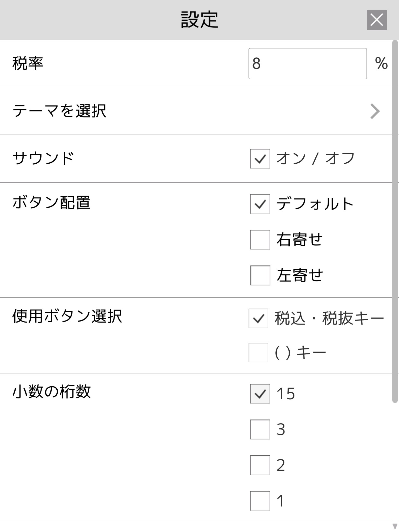Enable 左寄せ button layout
The height and width of the screenshot is (532, 399).
click(x=260, y=275)
